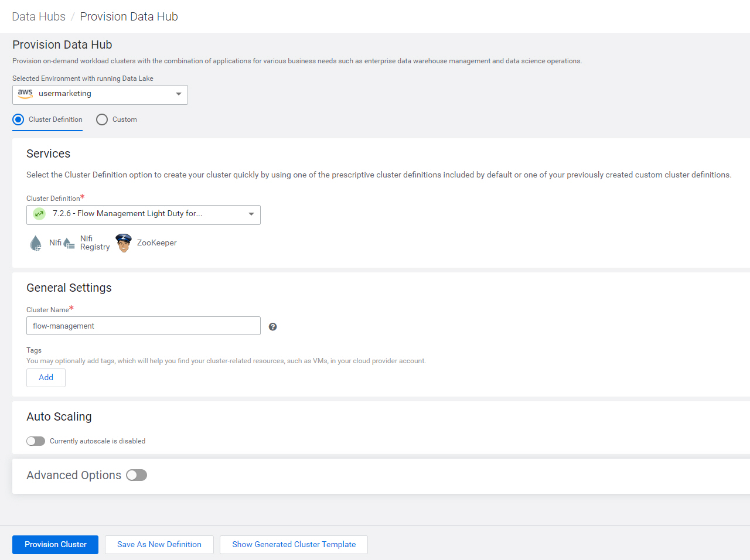Image resolution: width=750 pixels, height=560 pixels.
Task: Click Save As New Definition
Action: point(159,545)
